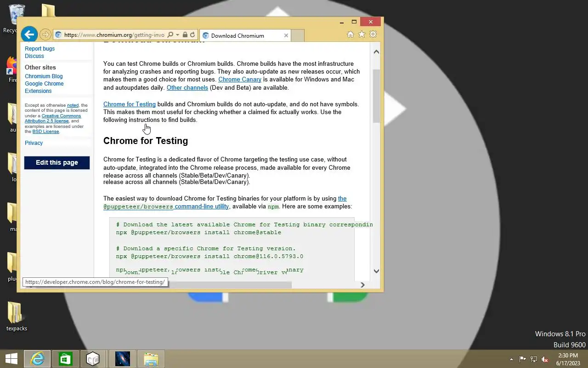
Task: Minimize the Internet Explorer window
Action: pos(342,22)
